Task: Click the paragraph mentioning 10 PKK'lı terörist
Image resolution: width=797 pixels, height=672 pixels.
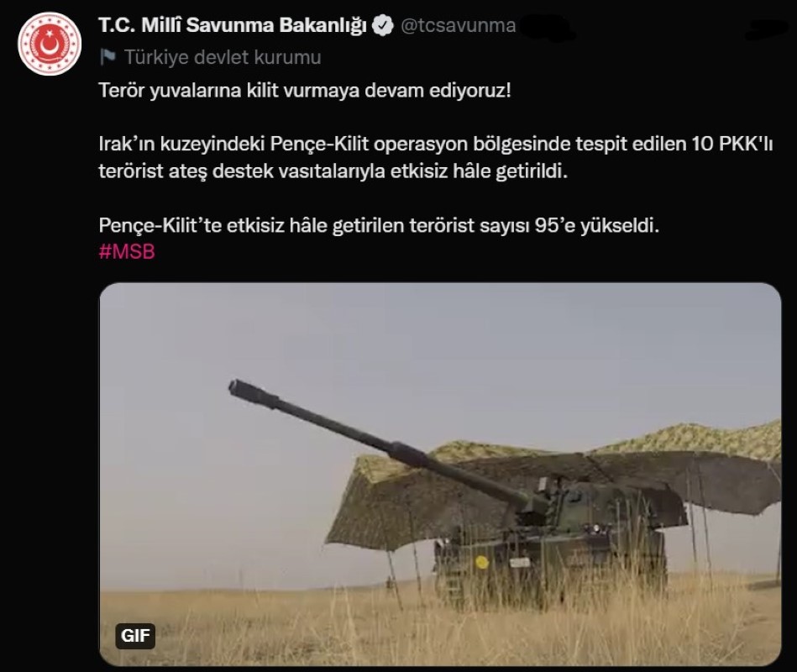Action: pyautogui.click(x=436, y=158)
